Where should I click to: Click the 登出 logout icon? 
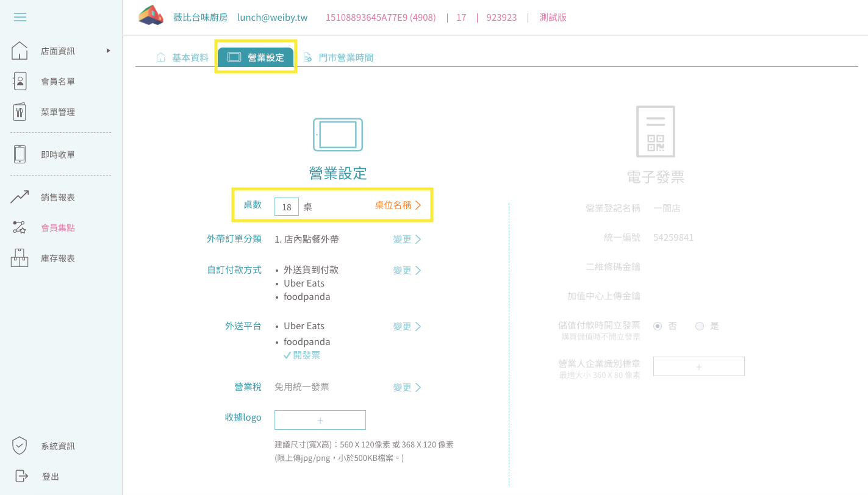pyautogui.click(x=21, y=476)
